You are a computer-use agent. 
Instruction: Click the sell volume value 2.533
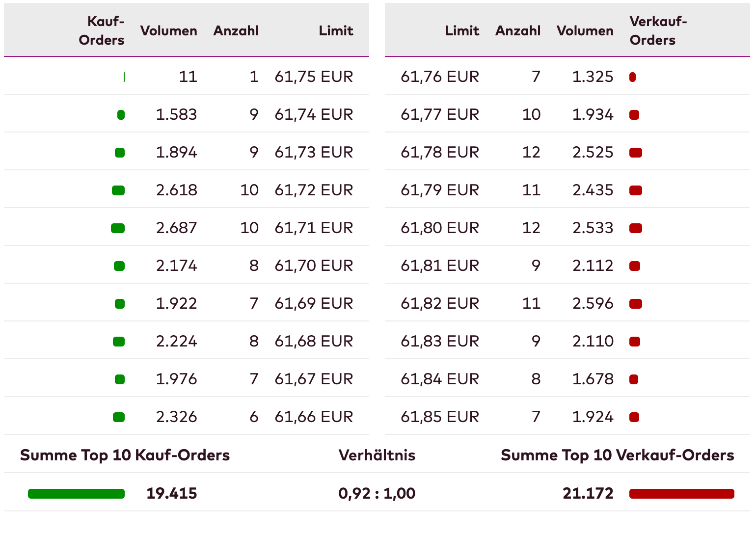(593, 228)
